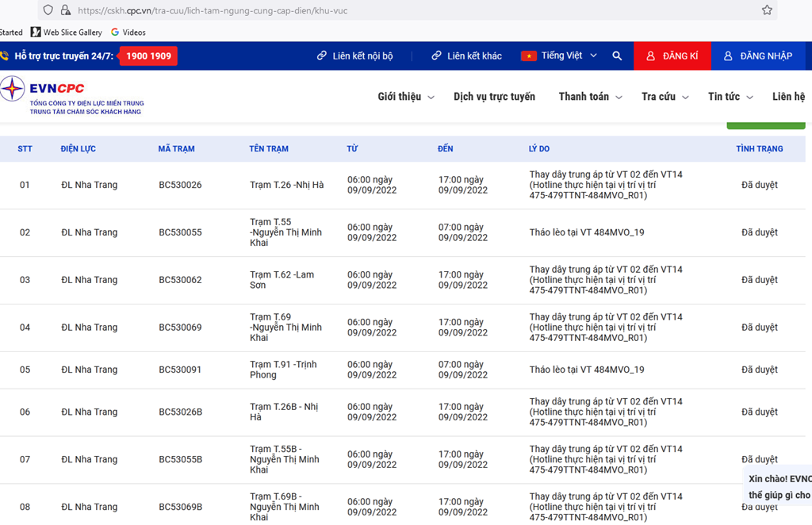This screenshot has height=525, width=812.
Task: Click the browser URL address field
Action: [x=396, y=10]
